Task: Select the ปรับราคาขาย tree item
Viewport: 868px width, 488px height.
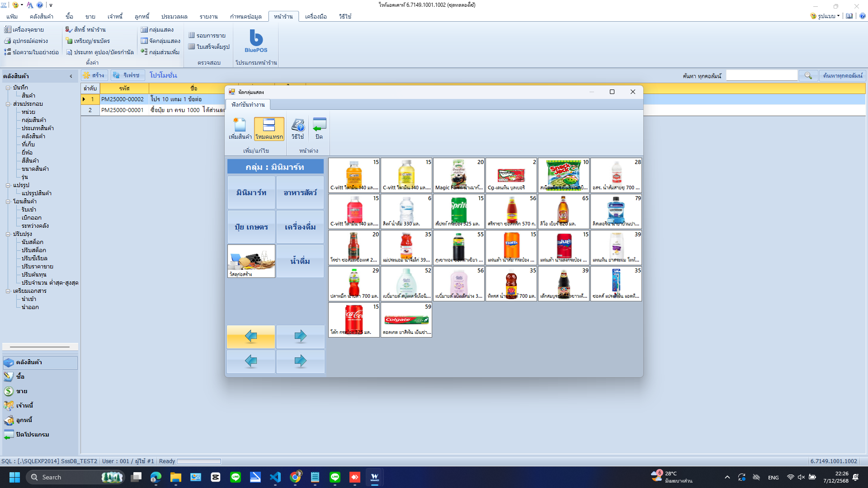Action: pos(37,267)
